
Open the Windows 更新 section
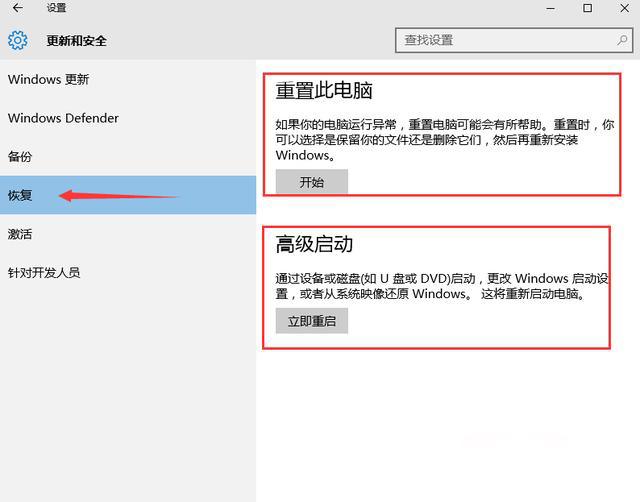(48, 79)
